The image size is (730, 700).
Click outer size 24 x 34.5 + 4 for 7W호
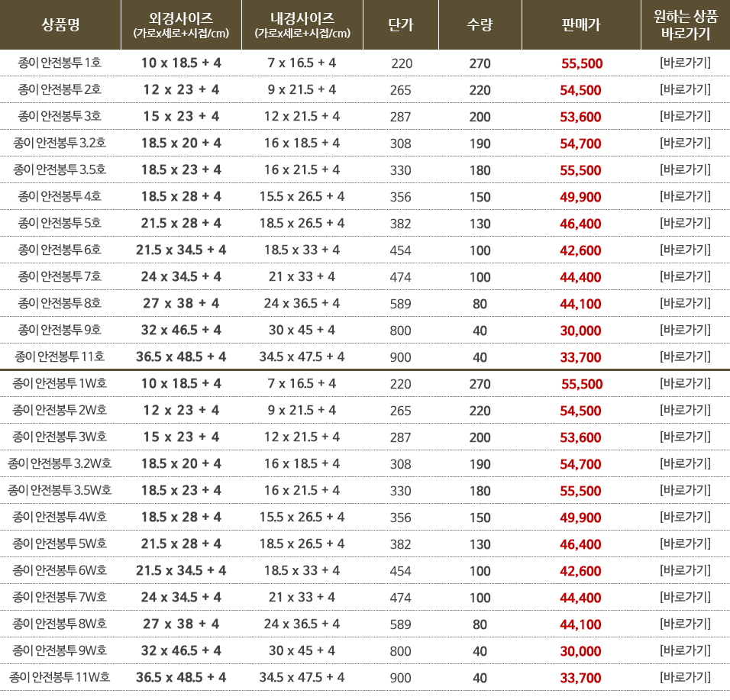point(181,597)
